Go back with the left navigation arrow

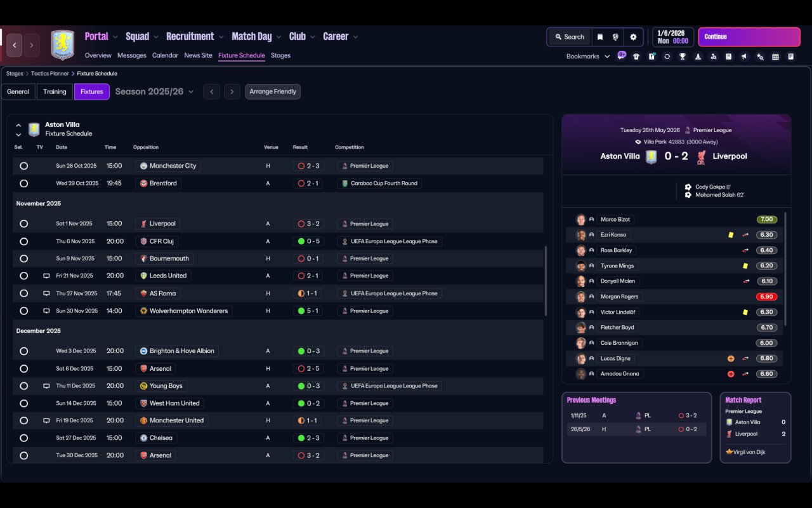15,45
